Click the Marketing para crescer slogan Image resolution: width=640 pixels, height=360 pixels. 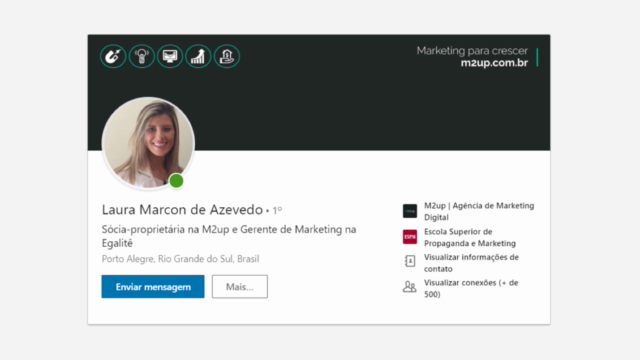(472, 51)
